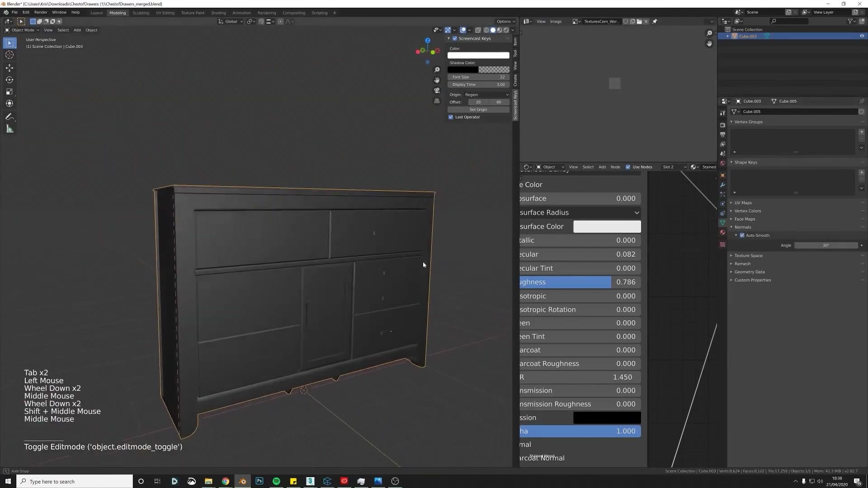Add a new vertex group
This screenshot has width=868, height=488.
[861, 132]
